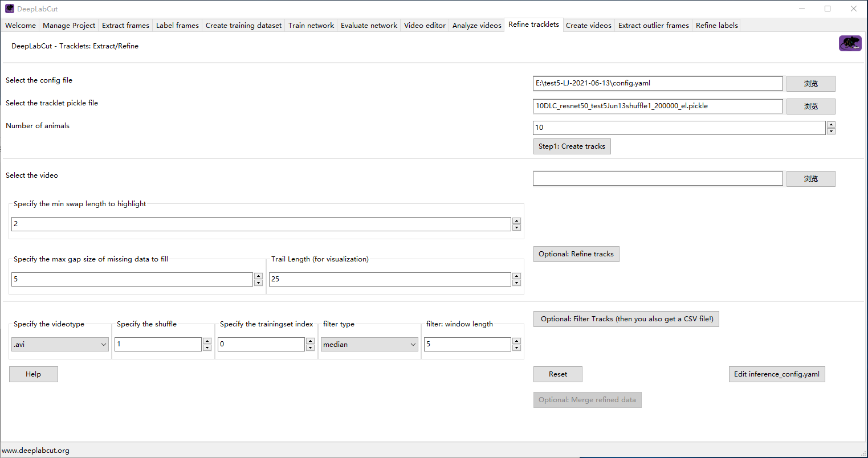Viewport: 868px width, 458px height.
Task: Increment the Number of animals spinner
Action: coord(831,125)
